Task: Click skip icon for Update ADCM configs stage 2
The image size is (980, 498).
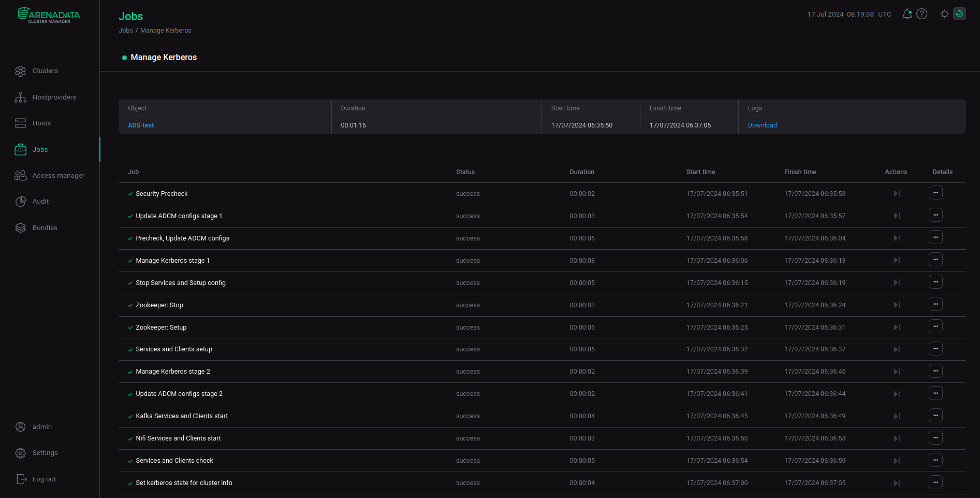Action: coord(897,394)
